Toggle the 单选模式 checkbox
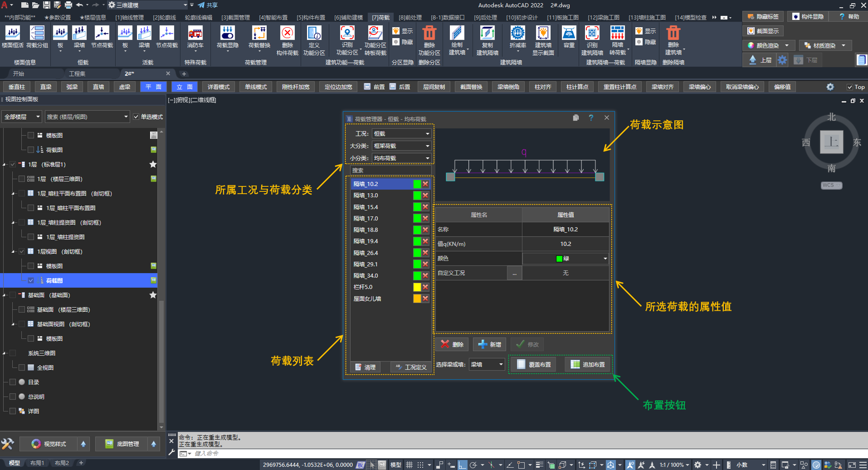The height and width of the screenshot is (470, 868). point(136,117)
